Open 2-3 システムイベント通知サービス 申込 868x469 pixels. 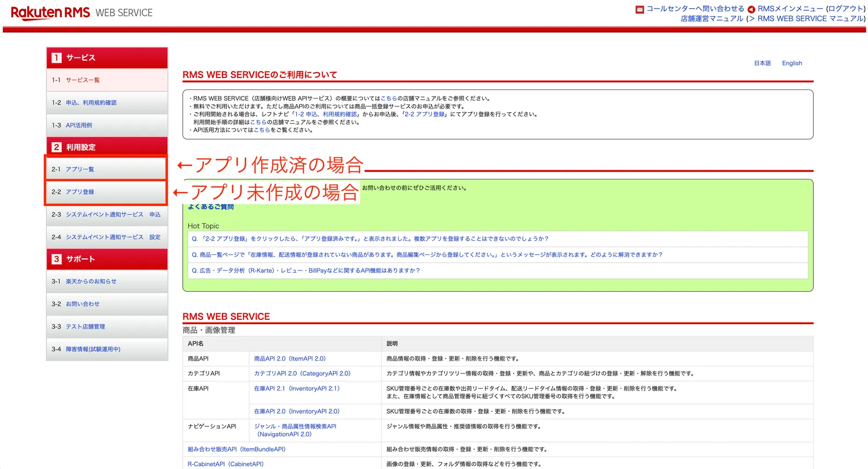(107, 215)
